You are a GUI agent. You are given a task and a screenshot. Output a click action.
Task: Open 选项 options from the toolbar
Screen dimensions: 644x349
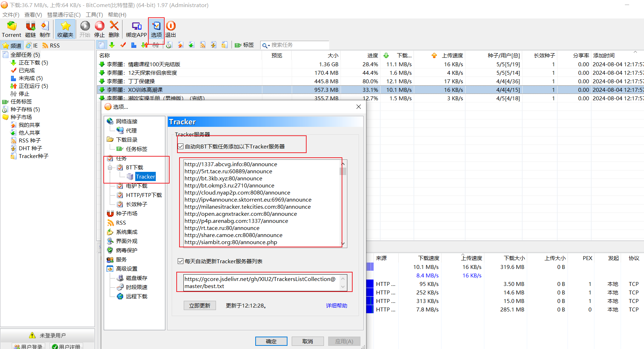coord(156,29)
